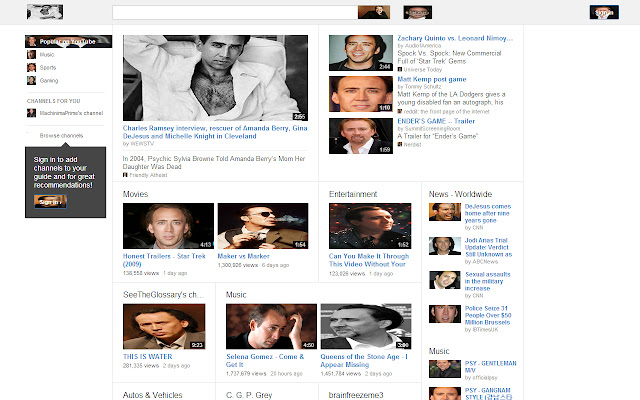The height and width of the screenshot is (400, 640).
Task: Open Police Seize 31 People link
Action: [488, 315]
